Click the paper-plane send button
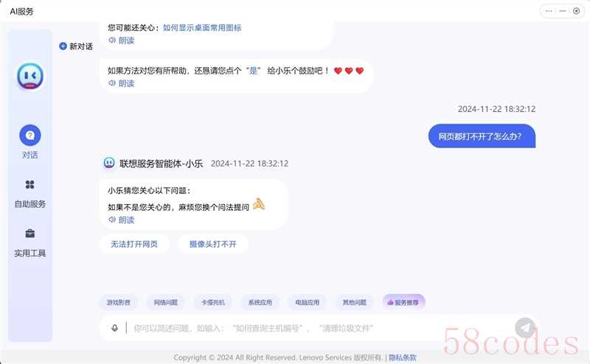Viewport: 590px width, 364px height. (x=525, y=328)
